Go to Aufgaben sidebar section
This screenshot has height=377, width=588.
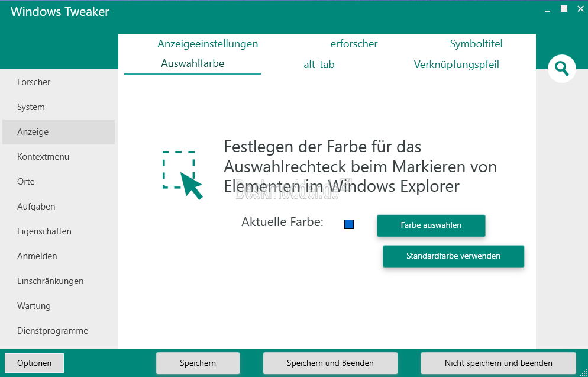click(59, 207)
